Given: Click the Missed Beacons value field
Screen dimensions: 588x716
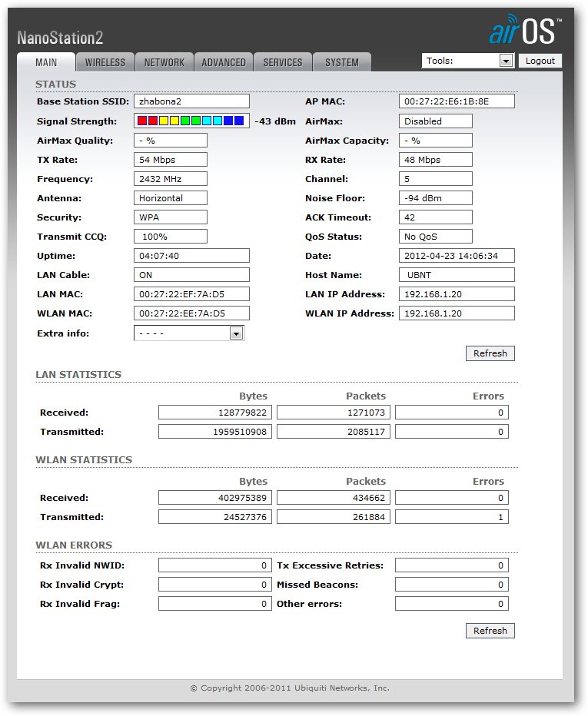Looking at the screenshot, I should point(452,585).
